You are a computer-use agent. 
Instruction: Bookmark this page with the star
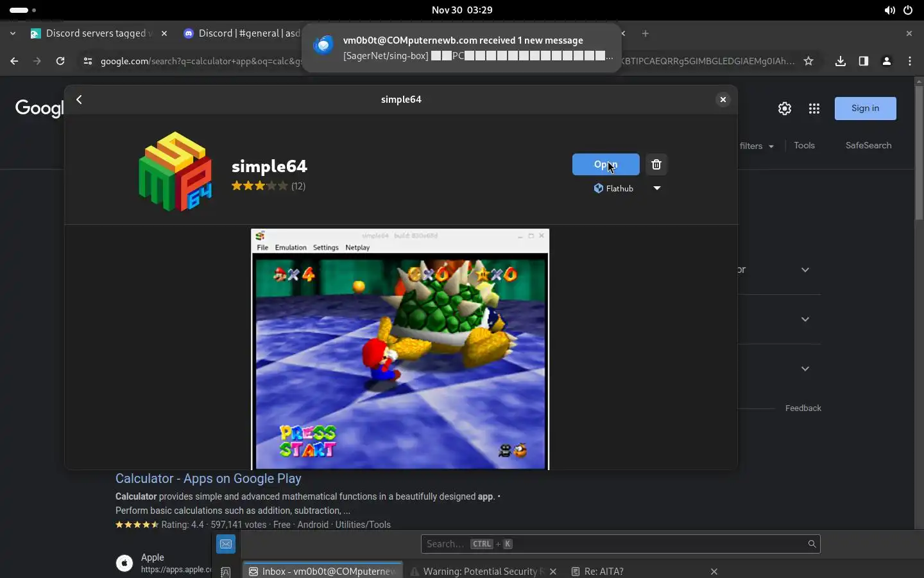(809, 61)
